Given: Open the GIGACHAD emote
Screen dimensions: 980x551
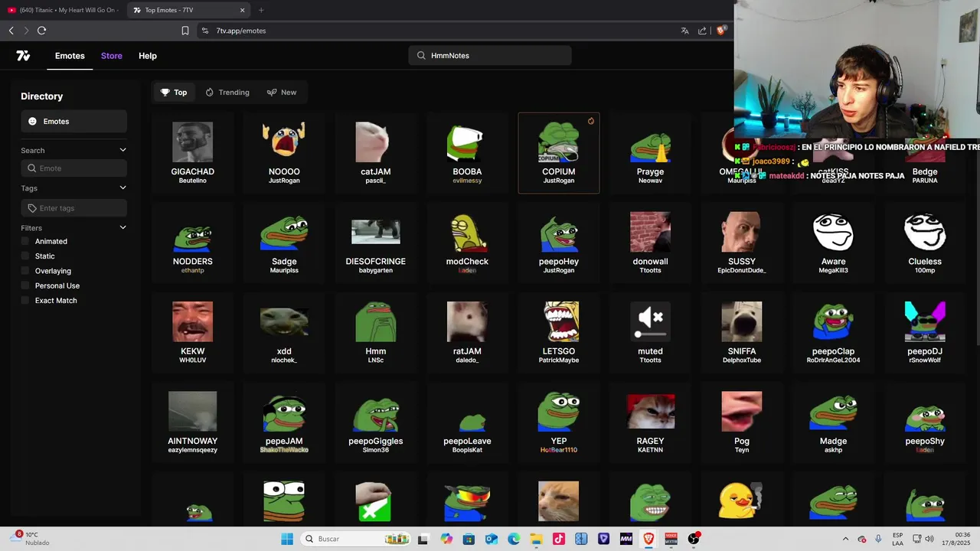Looking at the screenshot, I should (x=192, y=153).
